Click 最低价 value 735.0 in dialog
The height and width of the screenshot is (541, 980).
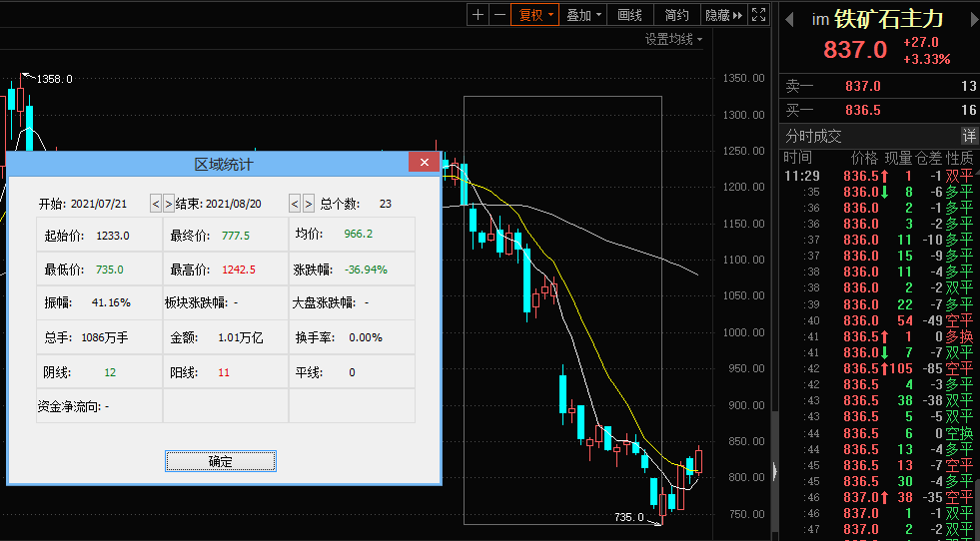[x=109, y=270]
